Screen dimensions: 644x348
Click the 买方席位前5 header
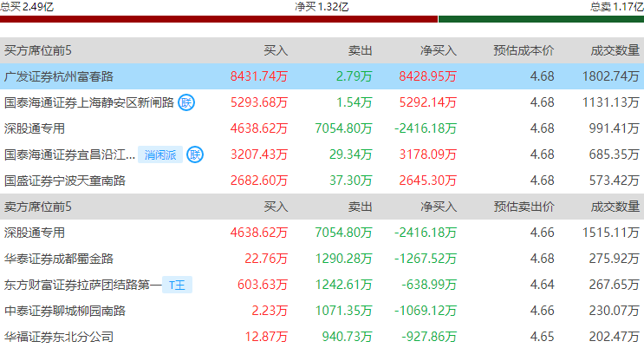38,50
